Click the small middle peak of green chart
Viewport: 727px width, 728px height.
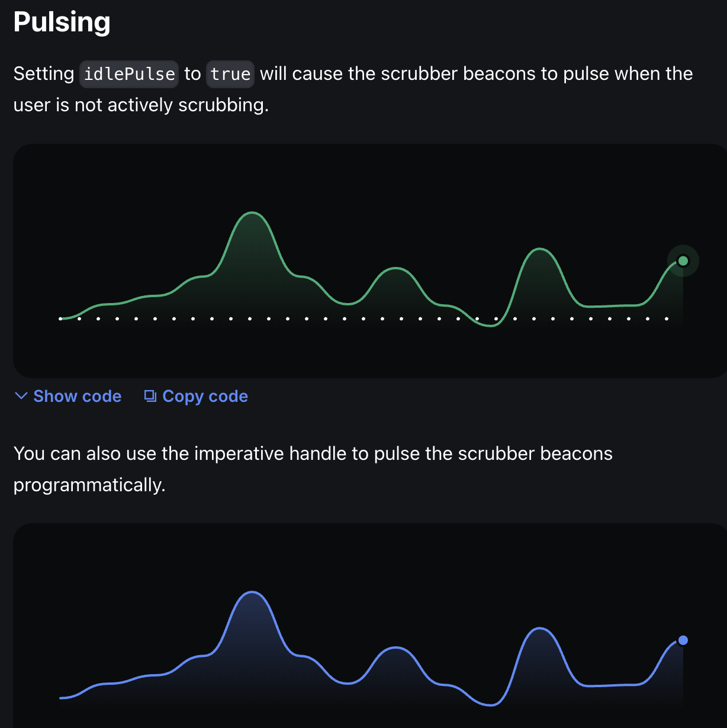tap(395, 269)
